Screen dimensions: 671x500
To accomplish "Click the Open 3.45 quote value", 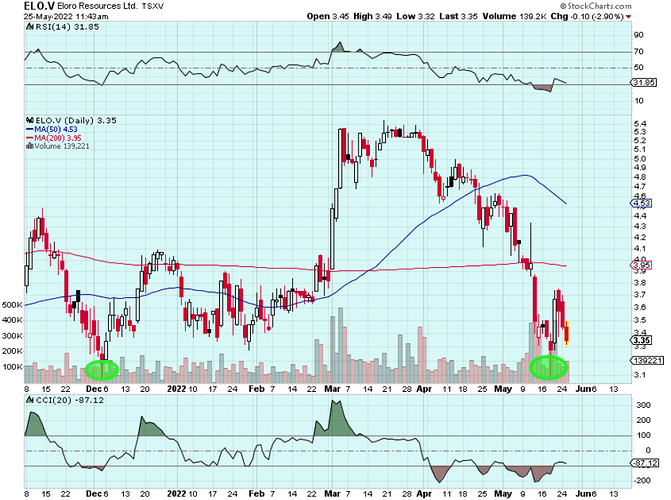I will click(328, 17).
